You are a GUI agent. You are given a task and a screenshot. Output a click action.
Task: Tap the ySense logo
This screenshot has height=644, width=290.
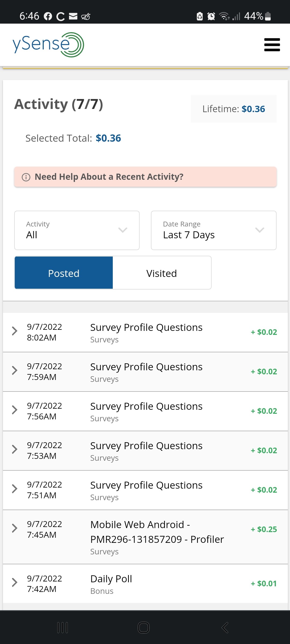pos(48,45)
